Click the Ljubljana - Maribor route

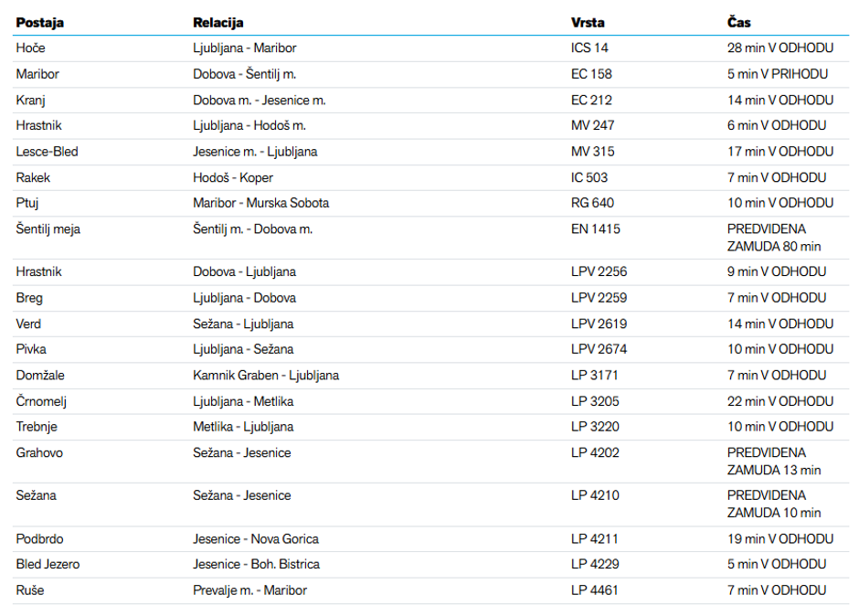pos(244,48)
